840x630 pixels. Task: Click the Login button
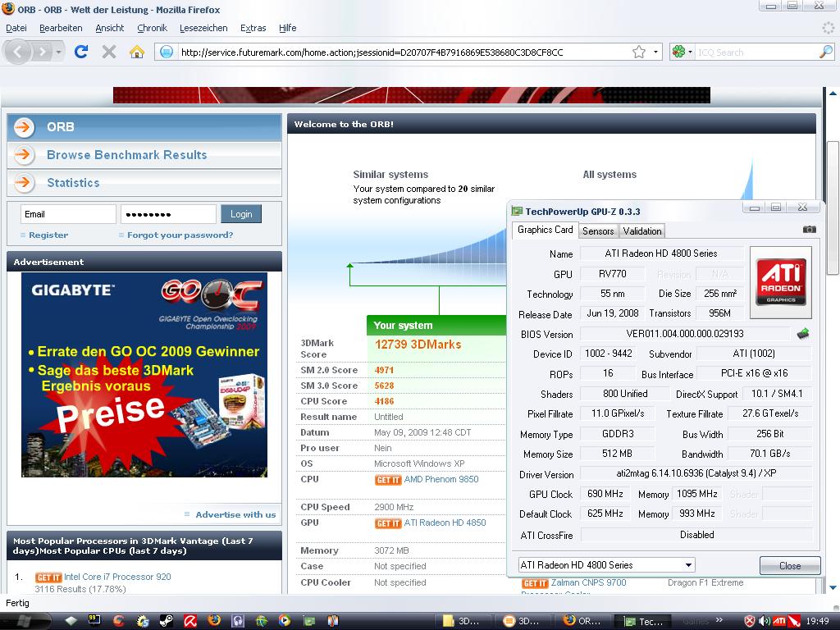point(241,214)
